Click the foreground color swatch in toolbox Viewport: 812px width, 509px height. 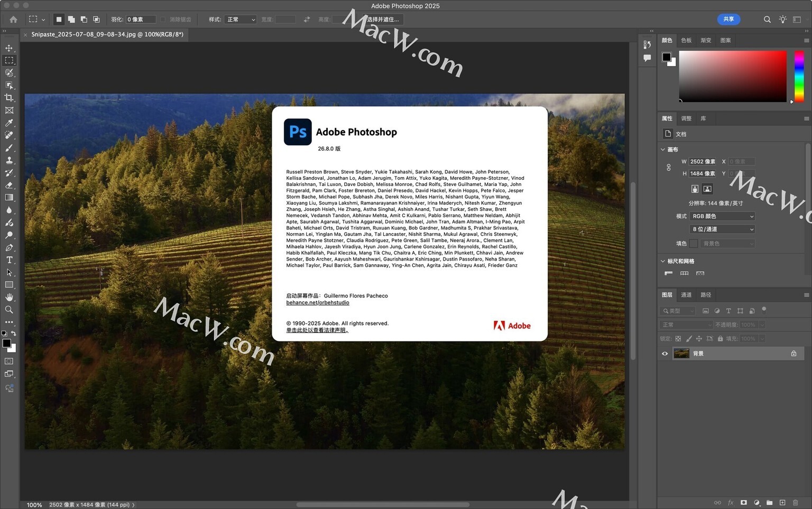6,343
